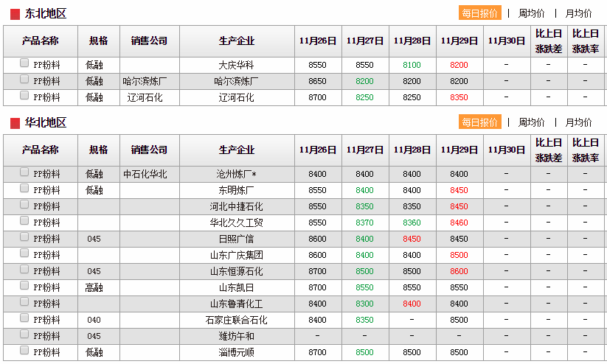Click the 石家庄联合石化 producer name
This screenshot has height=364, width=607.
[x=236, y=320]
